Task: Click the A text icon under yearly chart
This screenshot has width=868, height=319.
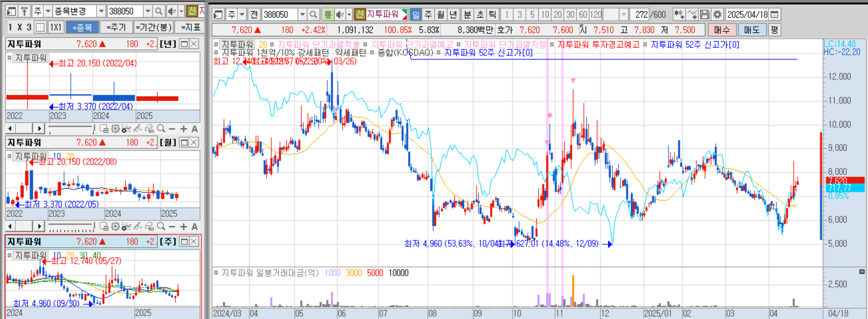Action: pos(195,129)
